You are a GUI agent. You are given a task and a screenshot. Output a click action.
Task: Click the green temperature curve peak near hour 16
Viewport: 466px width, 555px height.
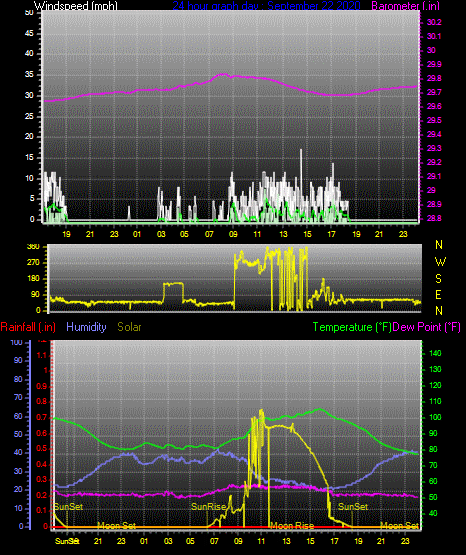tap(320, 409)
